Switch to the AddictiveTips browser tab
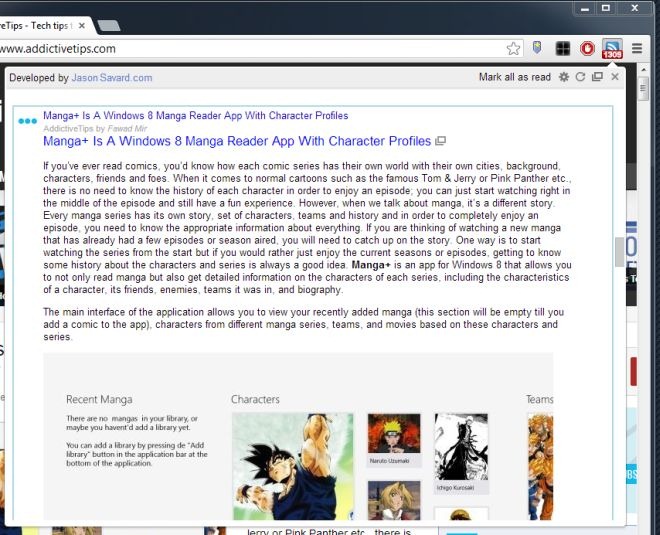660x535 pixels. click(x=36, y=26)
